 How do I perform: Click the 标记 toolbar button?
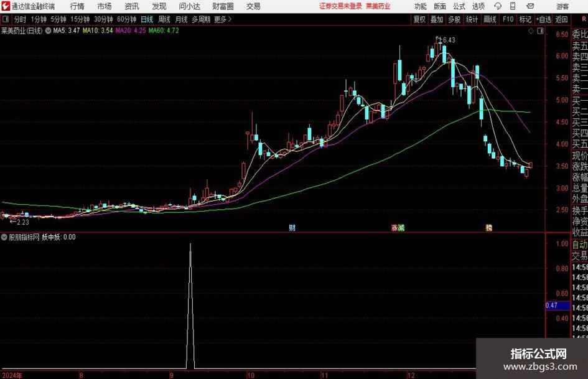point(525,19)
